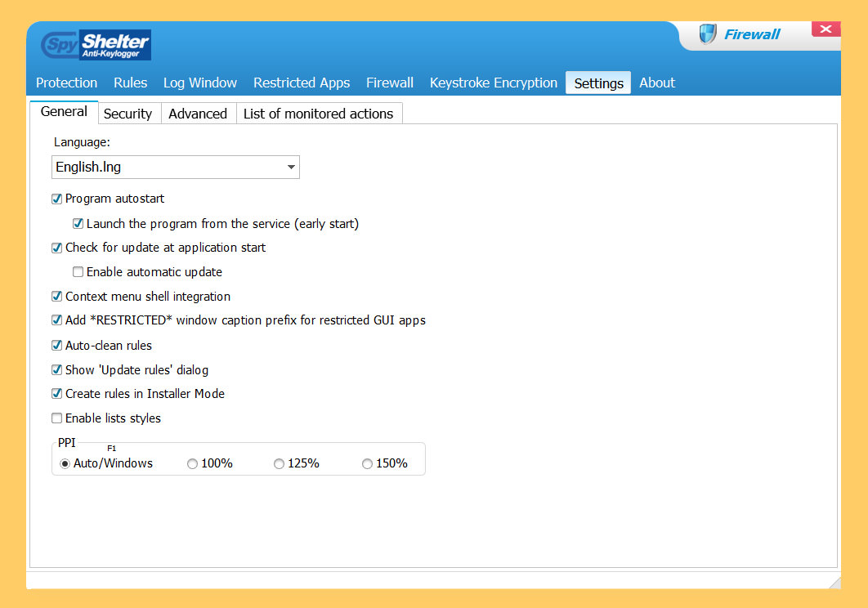
Task: Select the General settings subtab
Action: [65, 112]
